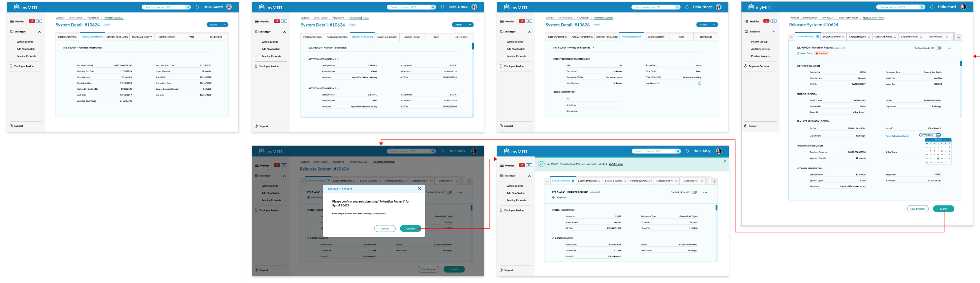
Task: Select 5. Vendor Wipe PHI step in top-right Relocate screen
Action: (911, 37)
